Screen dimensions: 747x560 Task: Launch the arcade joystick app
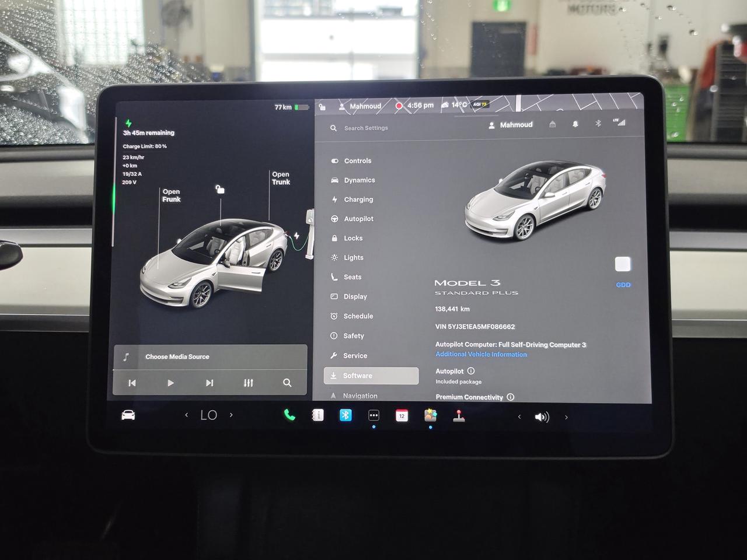click(459, 416)
